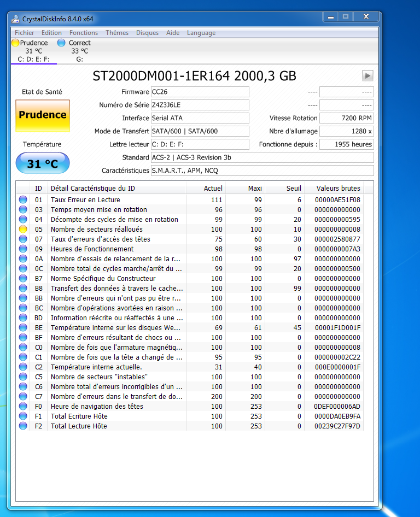Click status circle for Norme Spécifique du Constructeur
The height and width of the screenshot is (517, 420).
pos(23,278)
